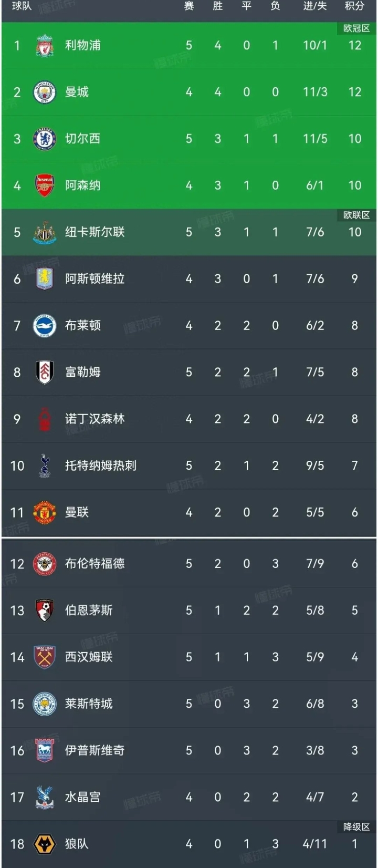Click the 欧冠区 zone label
The height and width of the screenshot is (868, 378).
[356, 28]
